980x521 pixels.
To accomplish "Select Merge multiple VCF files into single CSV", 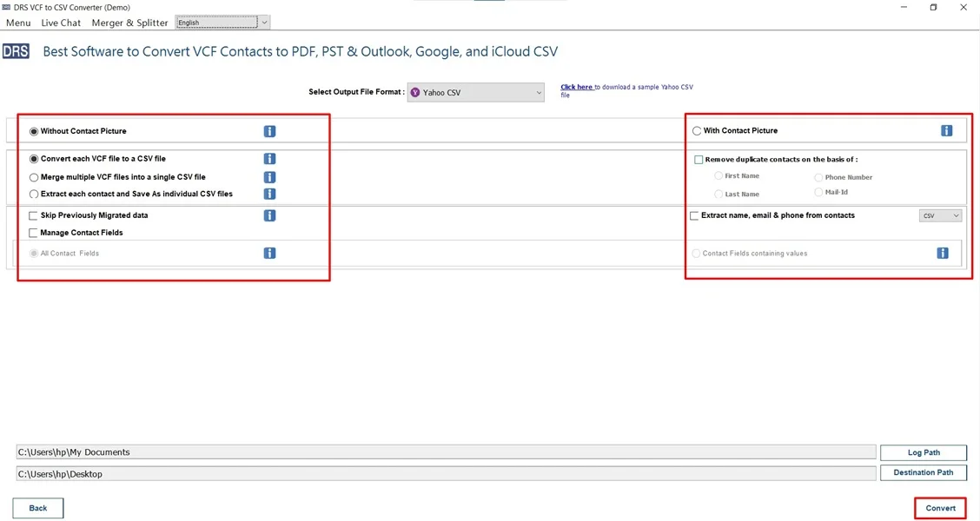I will coord(33,176).
